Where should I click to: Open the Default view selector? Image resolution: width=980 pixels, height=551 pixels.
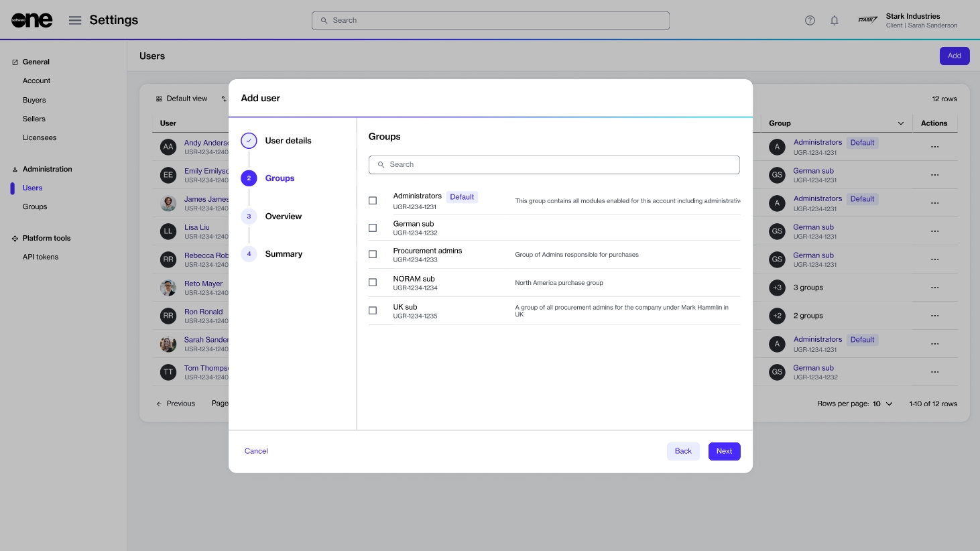pyautogui.click(x=182, y=99)
